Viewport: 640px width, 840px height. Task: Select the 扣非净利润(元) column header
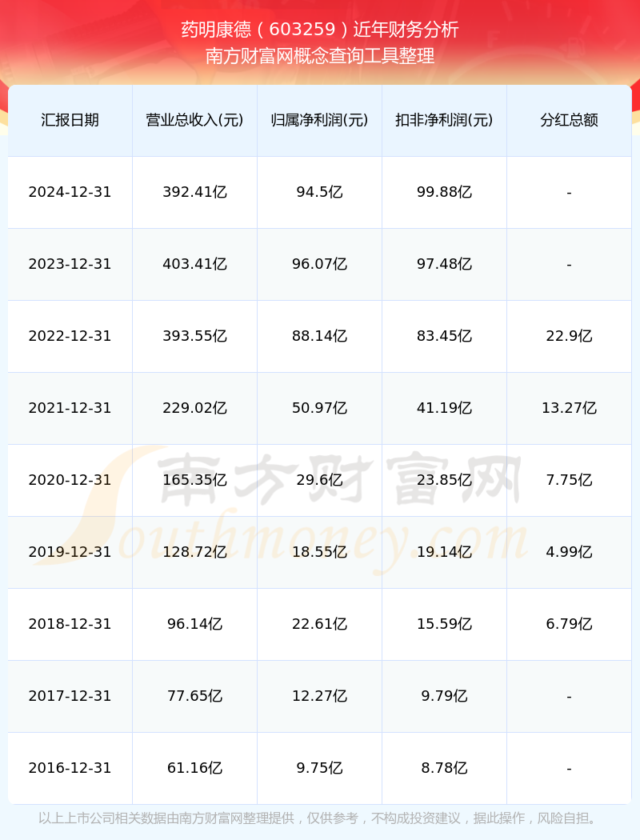[x=445, y=120]
